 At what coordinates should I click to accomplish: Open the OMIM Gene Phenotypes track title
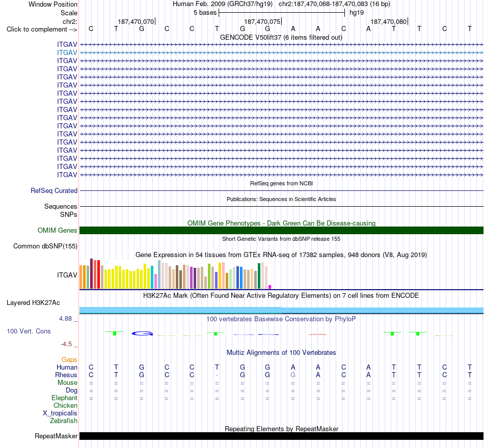click(x=281, y=223)
